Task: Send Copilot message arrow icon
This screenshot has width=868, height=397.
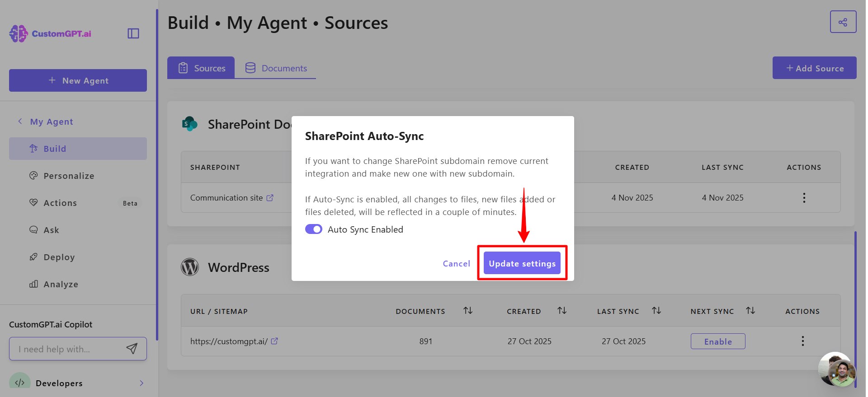Action: point(132,349)
